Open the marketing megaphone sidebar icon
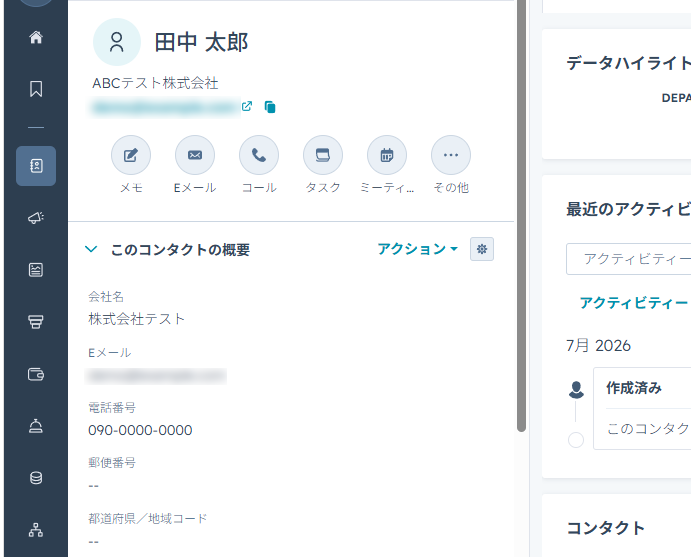 pyautogui.click(x=36, y=217)
